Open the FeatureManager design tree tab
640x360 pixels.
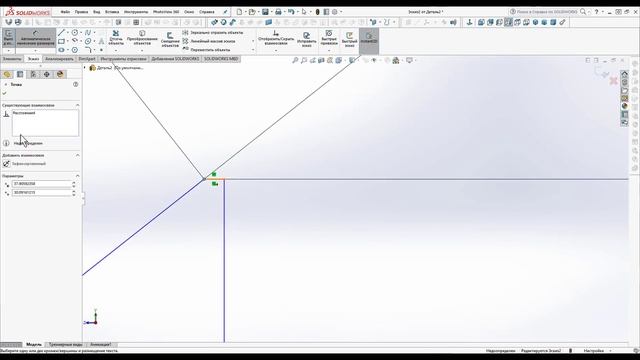(7, 74)
